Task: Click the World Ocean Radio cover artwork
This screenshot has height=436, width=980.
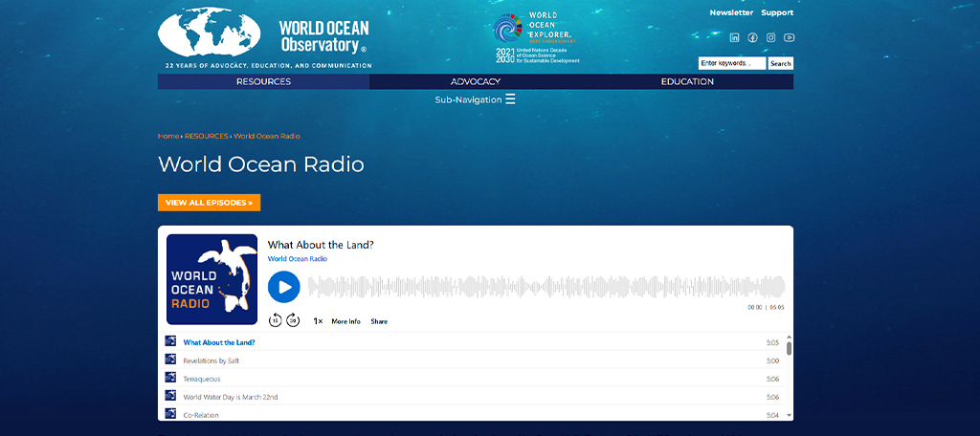Action: tap(212, 279)
